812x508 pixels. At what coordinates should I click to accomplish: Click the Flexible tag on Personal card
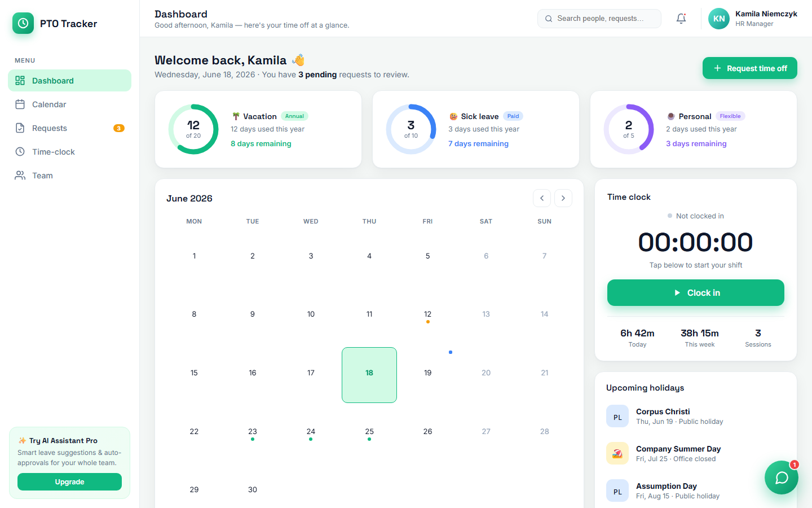730,116
